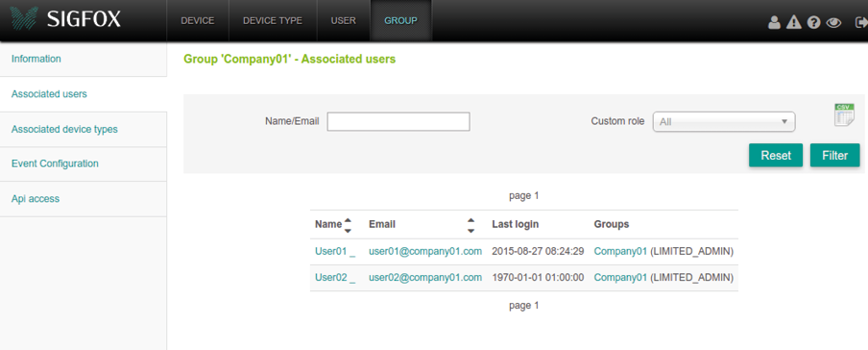
Task: Click the Groups column header
Action: 612,225
